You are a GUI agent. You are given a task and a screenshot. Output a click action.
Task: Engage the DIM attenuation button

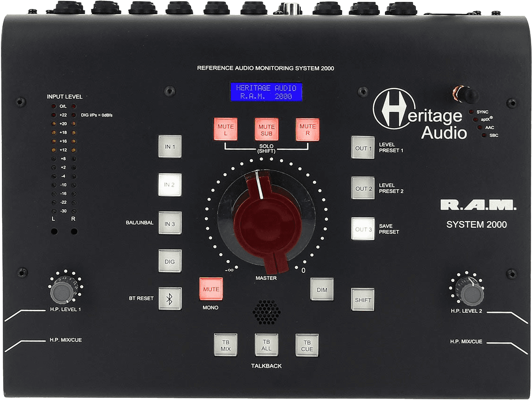point(322,289)
